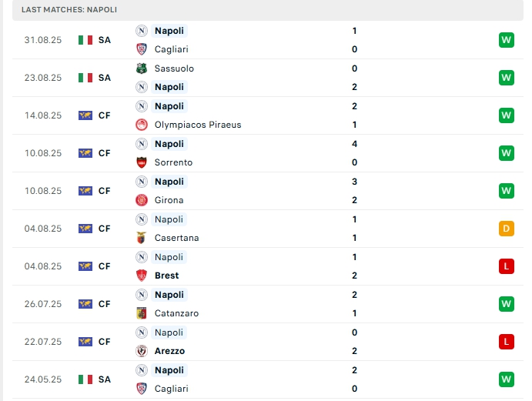Click the Arezzo club crest icon
Image resolution: width=532 pixels, height=401 pixels.
[x=142, y=351]
